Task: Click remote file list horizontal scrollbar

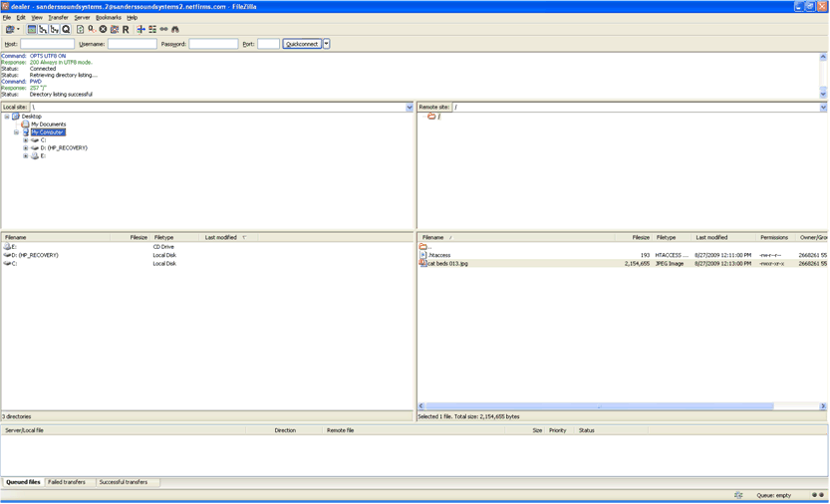Action: [x=599, y=406]
